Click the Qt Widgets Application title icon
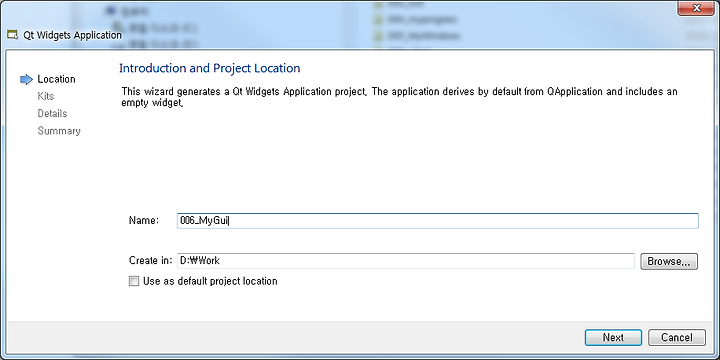 tap(12, 35)
